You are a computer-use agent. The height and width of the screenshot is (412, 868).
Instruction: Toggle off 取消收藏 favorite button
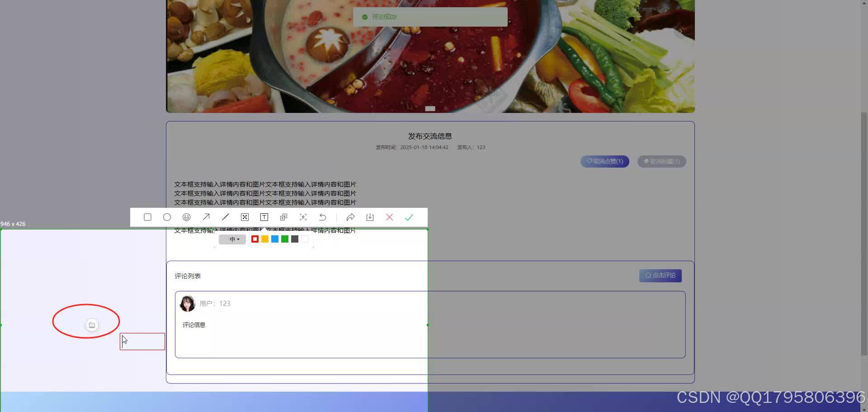(661, 161)
